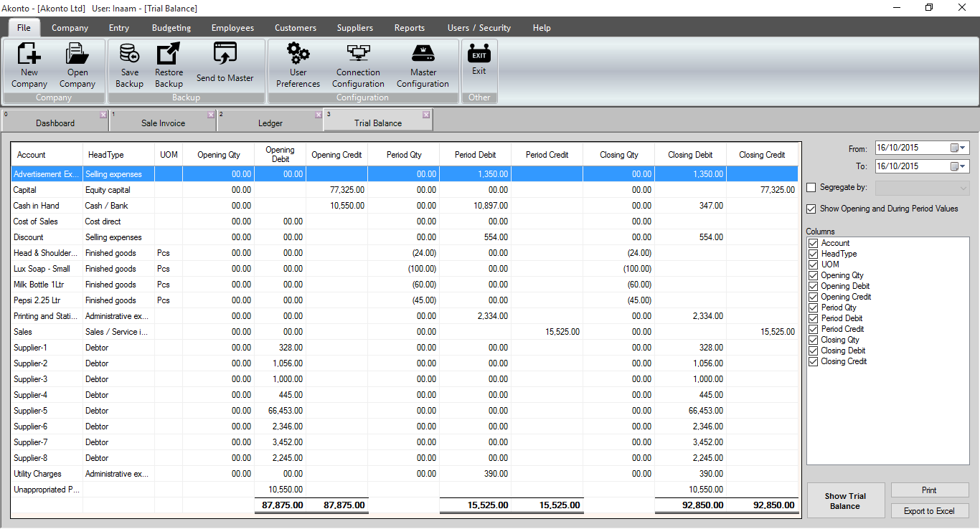Click the 66,453.00 Opening Debit cell
The height and width of the screenshot is (529, 980).
click(280, 411)
